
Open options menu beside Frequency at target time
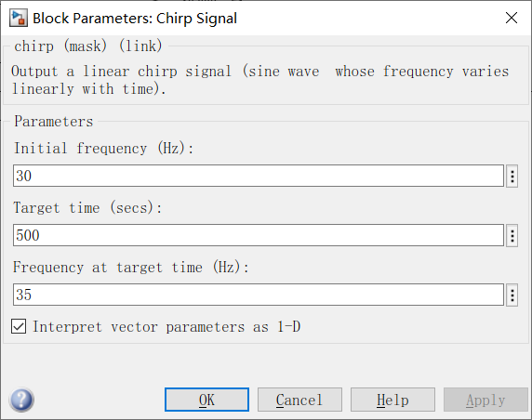click(x=512, y=295)
